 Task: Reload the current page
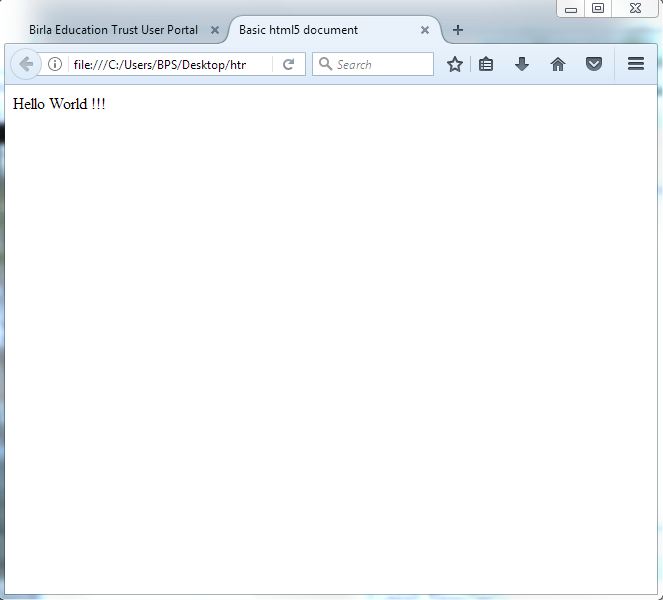pyautogui.click(x=288, y=64)
